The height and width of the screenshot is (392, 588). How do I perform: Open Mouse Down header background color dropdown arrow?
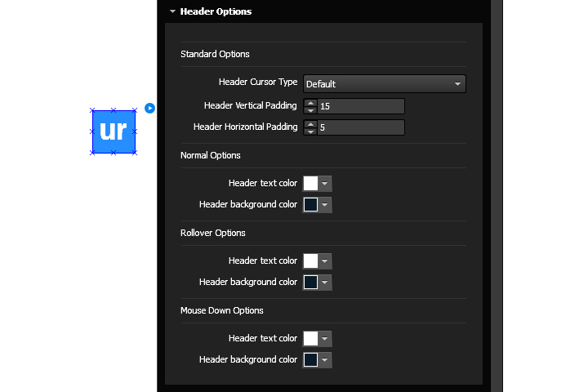325,360
